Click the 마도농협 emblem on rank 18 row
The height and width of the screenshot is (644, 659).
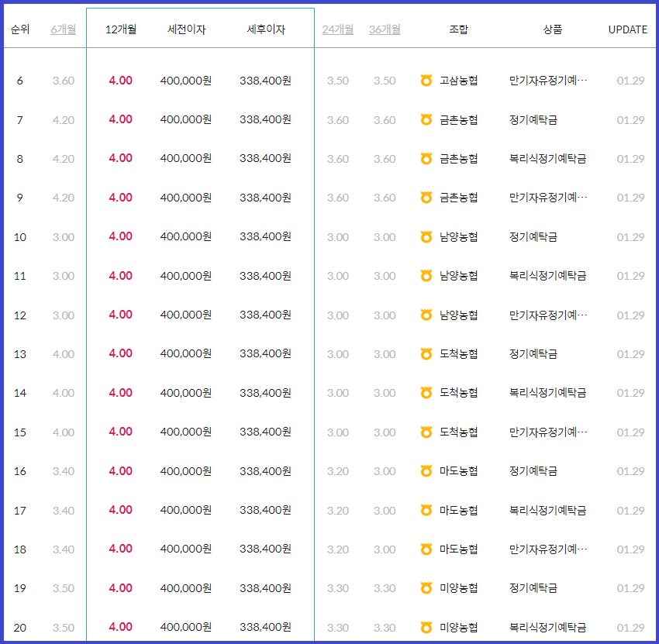coord(424,549)
